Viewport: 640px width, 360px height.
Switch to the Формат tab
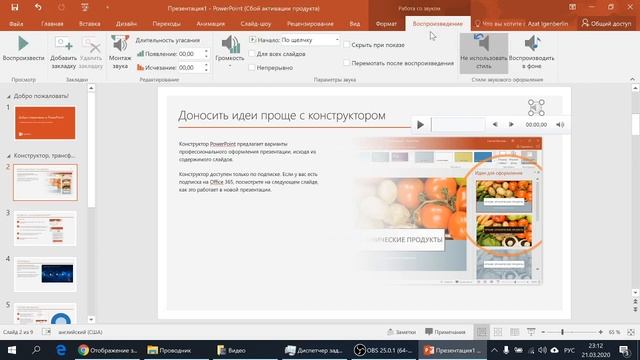pyautogui.click(x=386, y=24)
